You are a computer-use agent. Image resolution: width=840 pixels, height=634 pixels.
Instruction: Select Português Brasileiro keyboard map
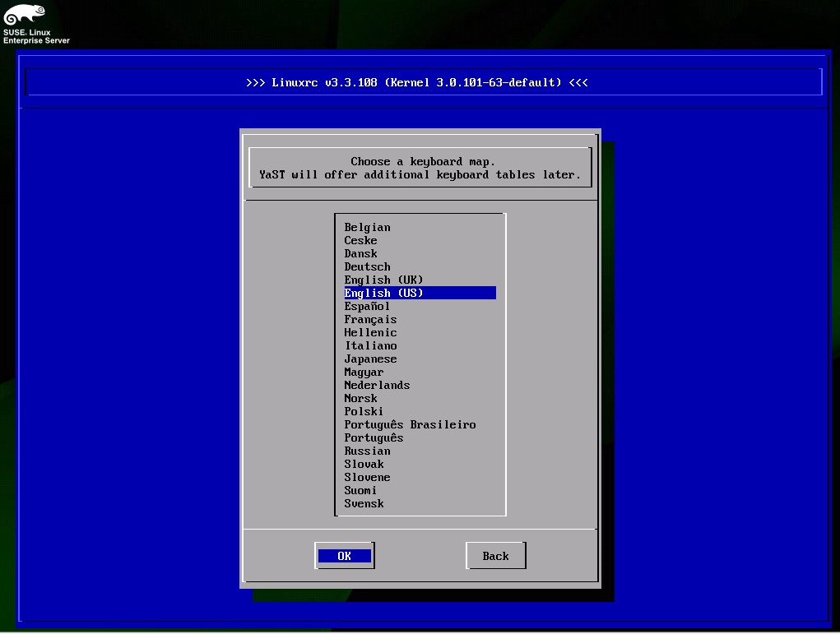(410, 425)
